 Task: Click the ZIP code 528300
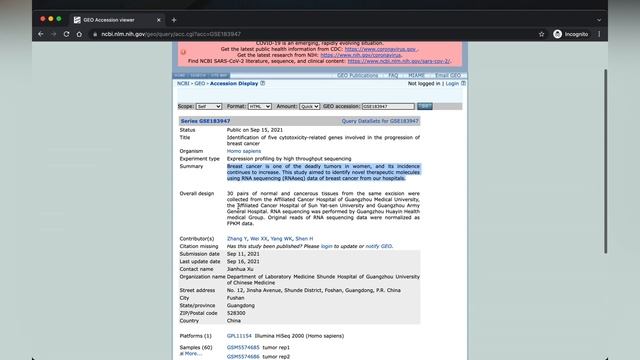[x=236, y=313]
